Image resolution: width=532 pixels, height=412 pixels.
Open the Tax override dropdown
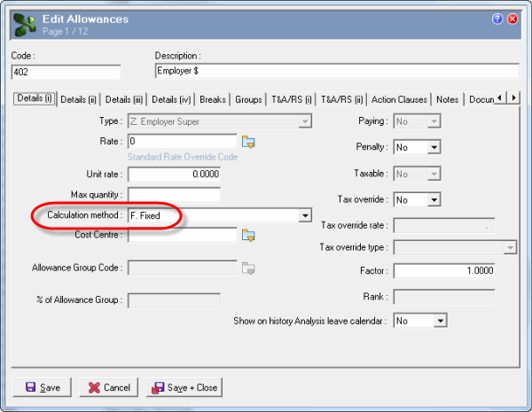point(434,200)
